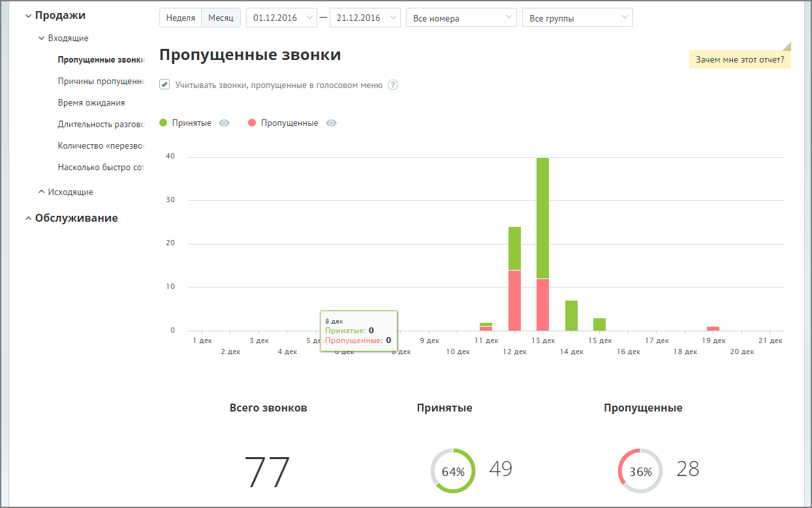
Task: Click the Всего звонков heading
Action: point(268,408)
